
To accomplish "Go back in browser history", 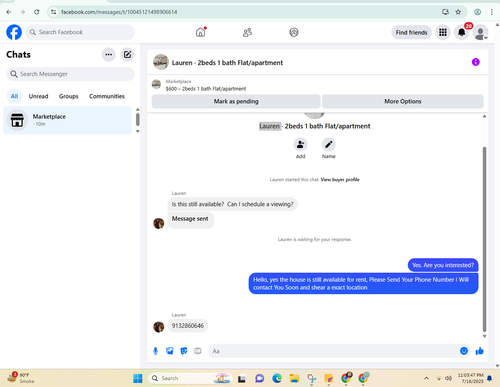I will (x=9, y=12).
